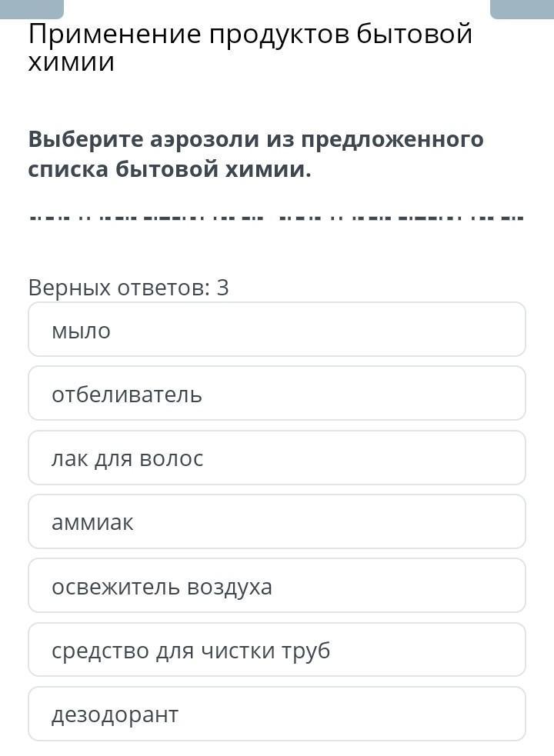Click the left dashed separator segment
This screenshot has height=756, width=554.
pyautogui.click(x=150, y=218)
